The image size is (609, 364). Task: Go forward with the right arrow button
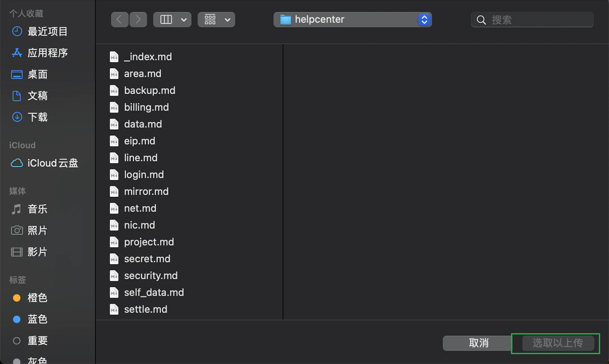pyautogui.click(x=138, y=19)
